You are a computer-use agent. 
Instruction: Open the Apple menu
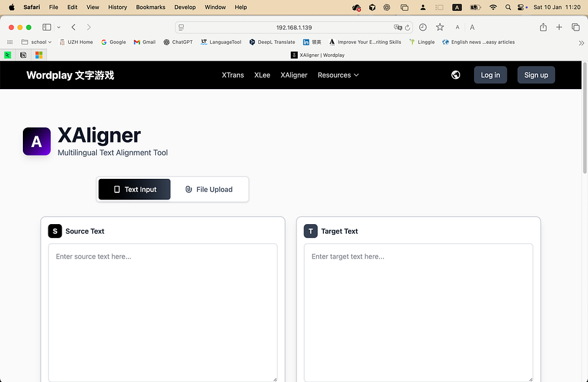(11, 7)
